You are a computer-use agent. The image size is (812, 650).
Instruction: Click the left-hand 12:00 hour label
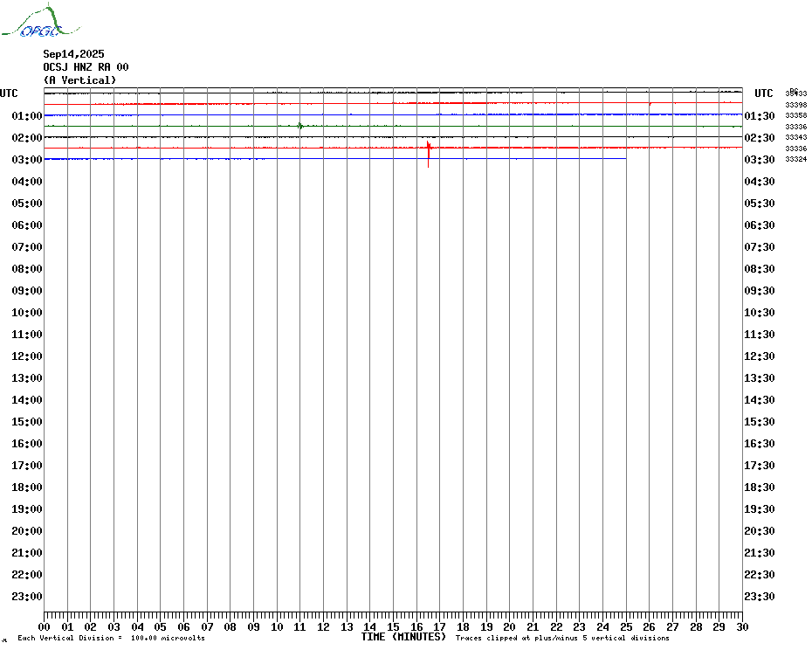coord(27,356)
